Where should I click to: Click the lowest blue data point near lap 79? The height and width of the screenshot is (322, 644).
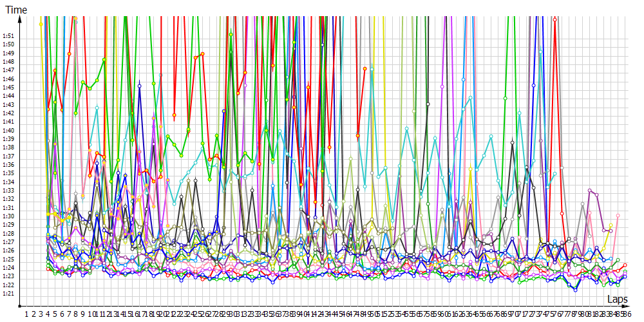575,289
